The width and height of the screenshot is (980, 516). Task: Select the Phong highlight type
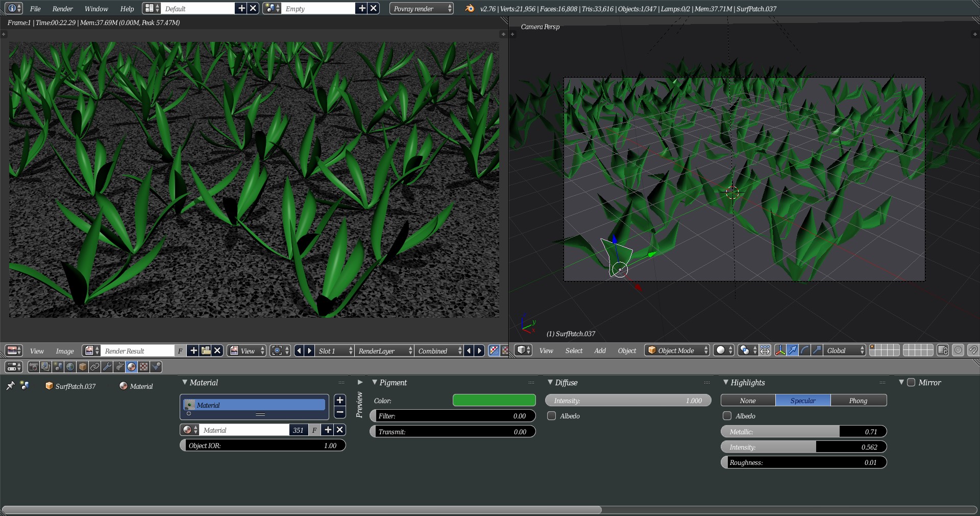[x=858, y=401]
